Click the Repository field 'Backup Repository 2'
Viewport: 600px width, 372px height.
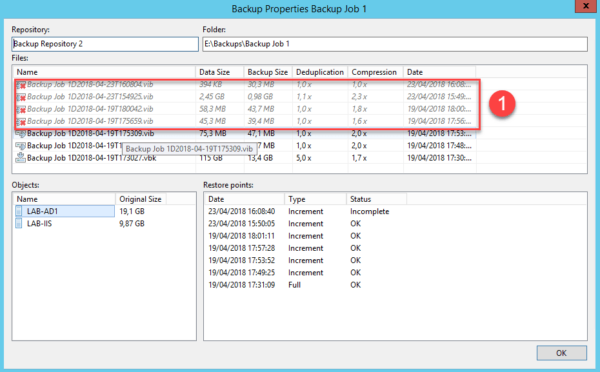point(105,44)
